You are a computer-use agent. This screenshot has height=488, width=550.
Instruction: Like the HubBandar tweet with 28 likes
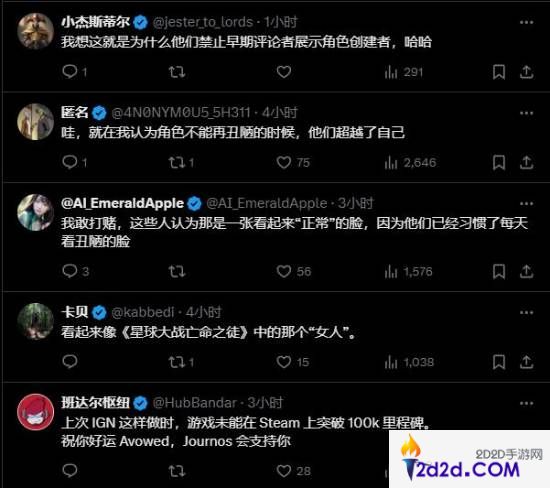(x=293, y=471)
